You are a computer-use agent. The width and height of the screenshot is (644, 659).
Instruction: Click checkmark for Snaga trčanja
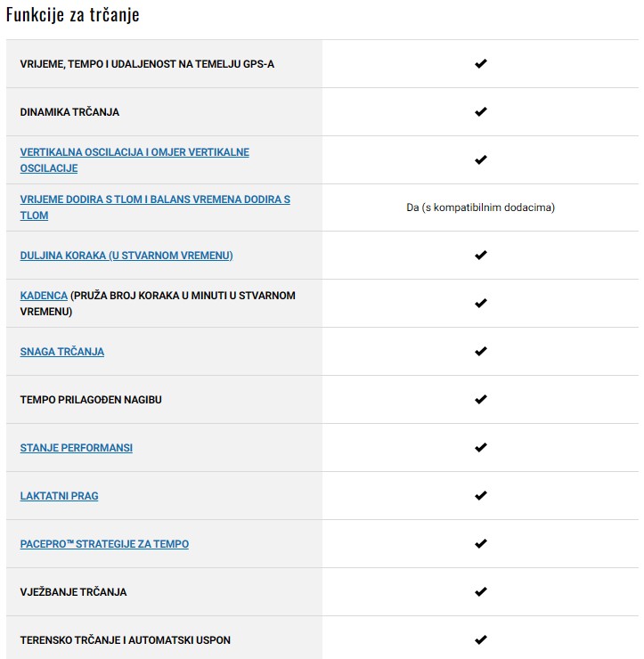coord(481,352)
